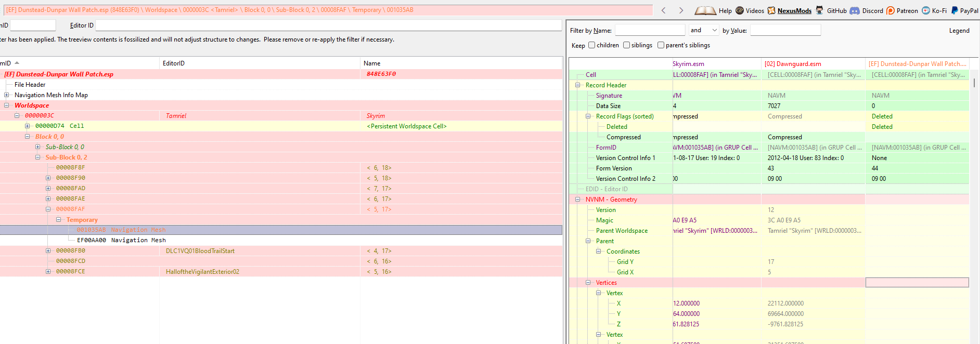Screen dimensions: 980x344
Task: Go forward with the right navigation arrow
Action: click(681, 10)
